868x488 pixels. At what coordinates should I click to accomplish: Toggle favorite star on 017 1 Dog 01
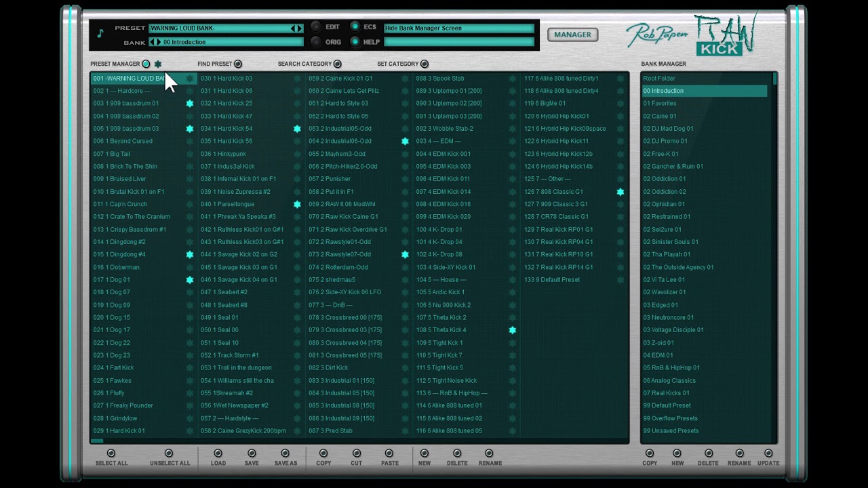[x=190, y=280]
